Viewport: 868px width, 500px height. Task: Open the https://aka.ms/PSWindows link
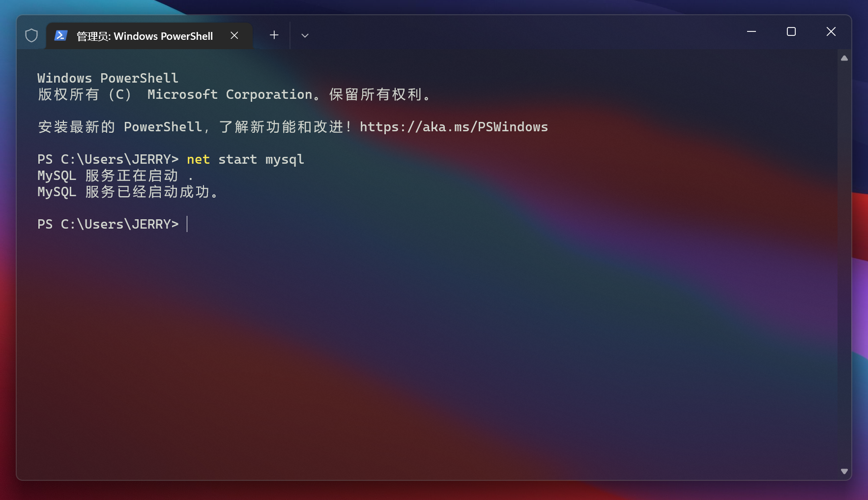[x=453, y=127]
